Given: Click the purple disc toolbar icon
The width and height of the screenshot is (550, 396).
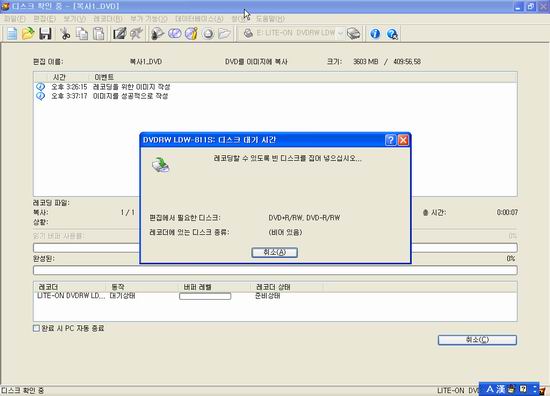Looking at the screenshot, I should [174, 34].
